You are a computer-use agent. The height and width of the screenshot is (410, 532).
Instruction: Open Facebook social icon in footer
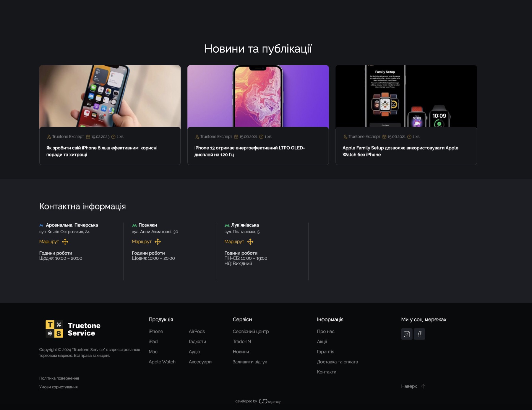(419, 334)
